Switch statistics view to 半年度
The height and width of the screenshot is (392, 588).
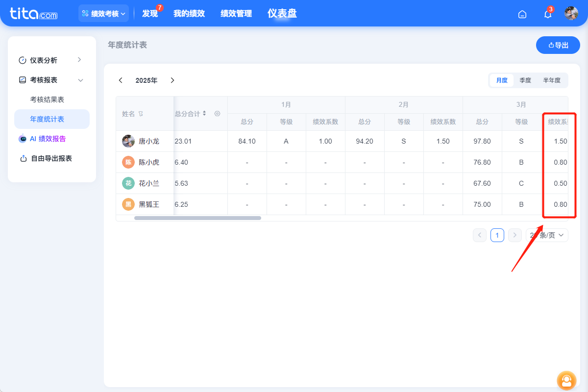552,80
